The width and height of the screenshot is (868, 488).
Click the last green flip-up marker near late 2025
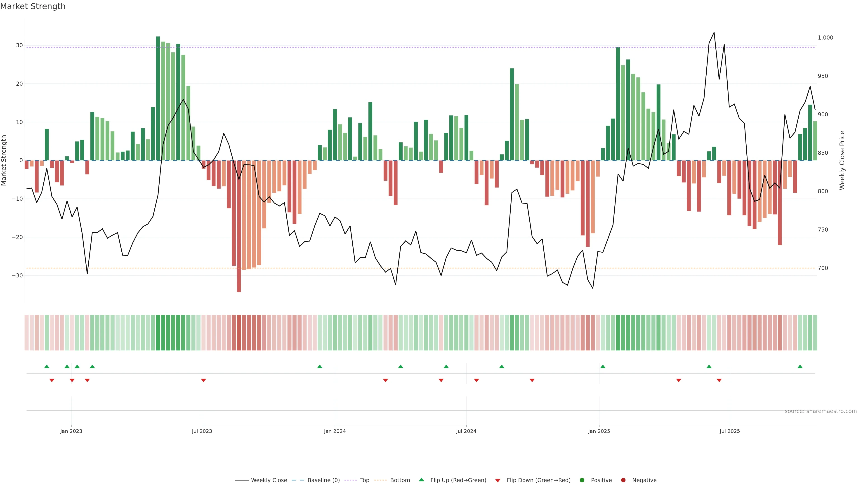coord(800,366)
